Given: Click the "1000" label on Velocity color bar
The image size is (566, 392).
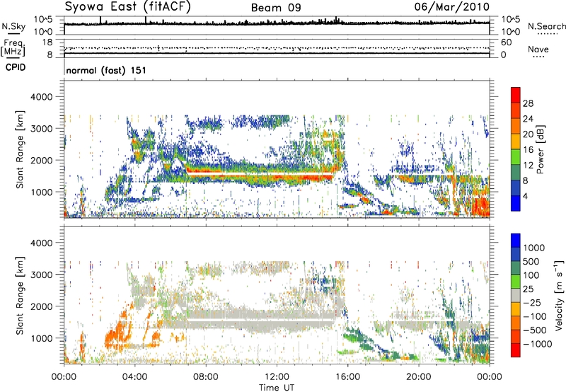Looking at the screenshot, I should tap(534, 248).
